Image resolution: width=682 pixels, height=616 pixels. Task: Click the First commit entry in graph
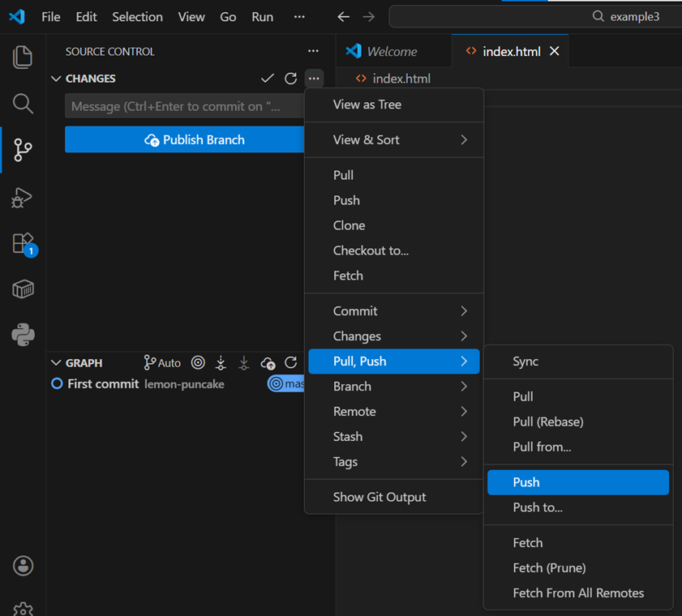pos(103,384)
